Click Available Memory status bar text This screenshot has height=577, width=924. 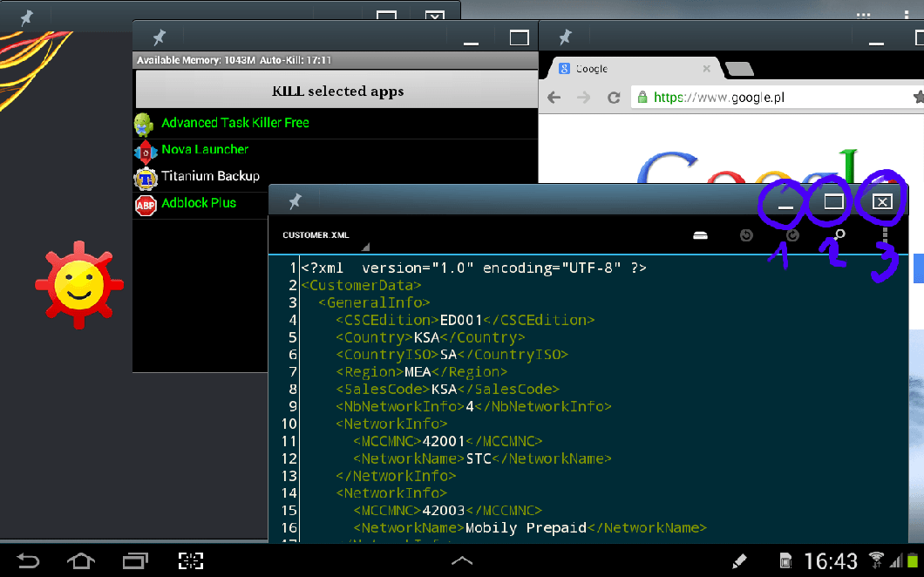click(234, 60)
